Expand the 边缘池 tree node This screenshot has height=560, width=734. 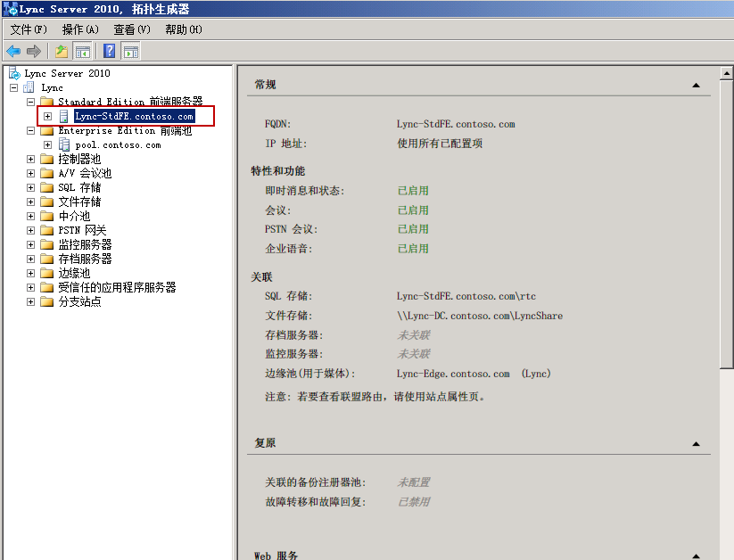pyautogui.click(x=31, y=274)
